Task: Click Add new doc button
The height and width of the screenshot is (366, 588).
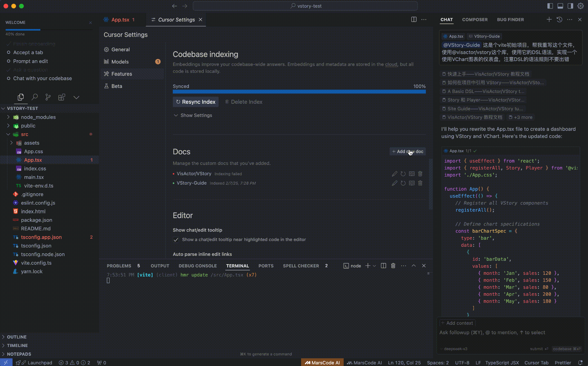Action: 407,151
